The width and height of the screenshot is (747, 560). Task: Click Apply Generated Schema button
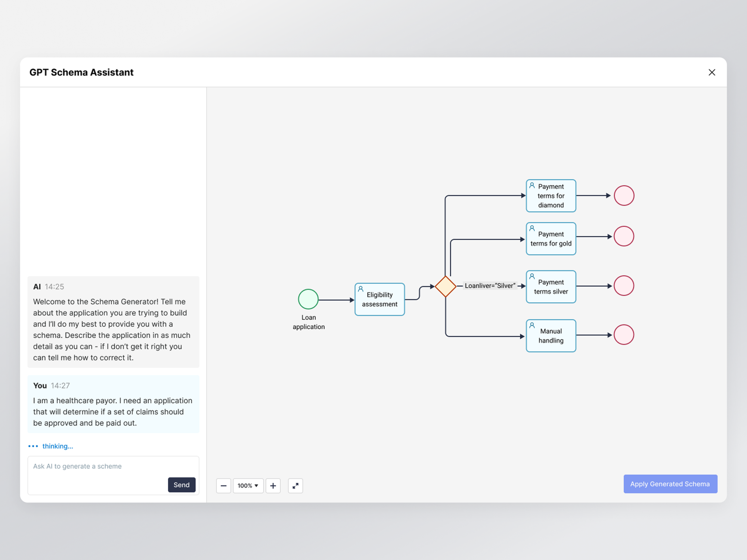(x=670, y=484)
